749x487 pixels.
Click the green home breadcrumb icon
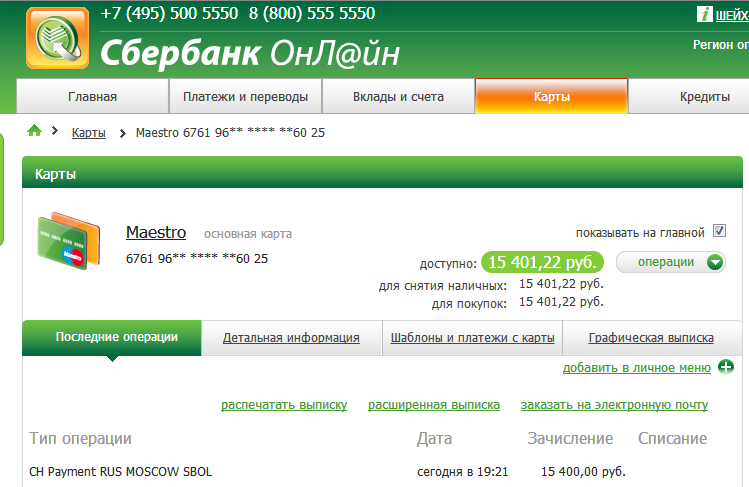pyautogui.click(x=34, y=130)
